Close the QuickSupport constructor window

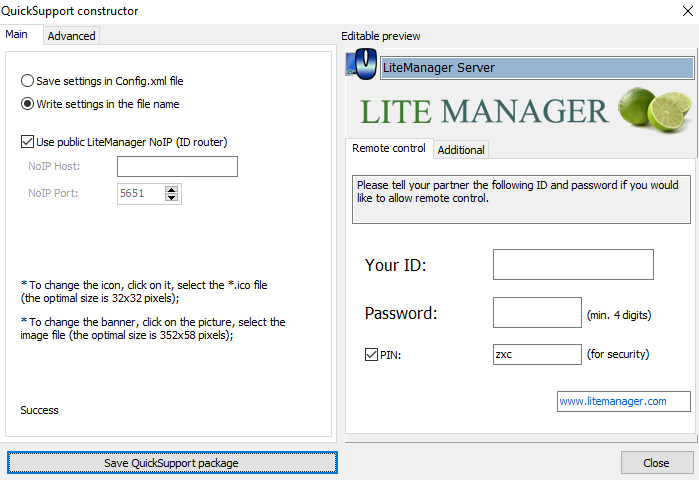(687, 11)
